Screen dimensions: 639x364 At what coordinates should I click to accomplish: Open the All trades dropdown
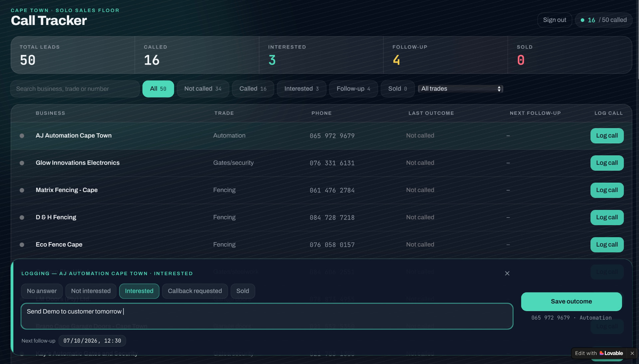coord(460,89)
